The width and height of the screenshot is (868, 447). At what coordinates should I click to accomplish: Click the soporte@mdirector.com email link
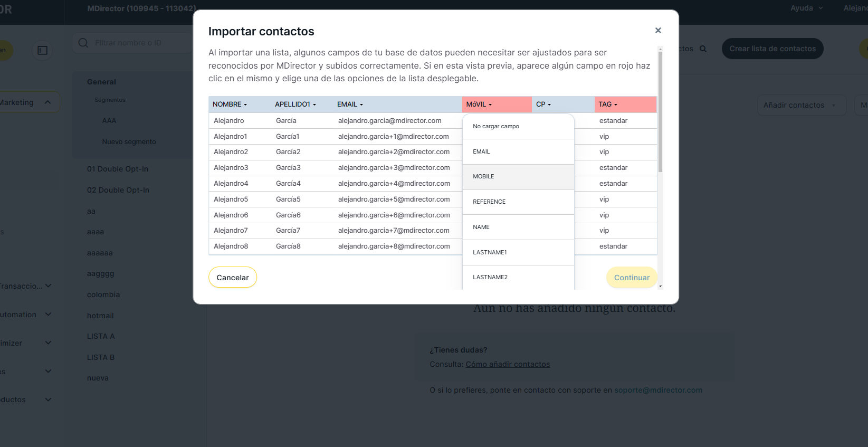point(658,390)
